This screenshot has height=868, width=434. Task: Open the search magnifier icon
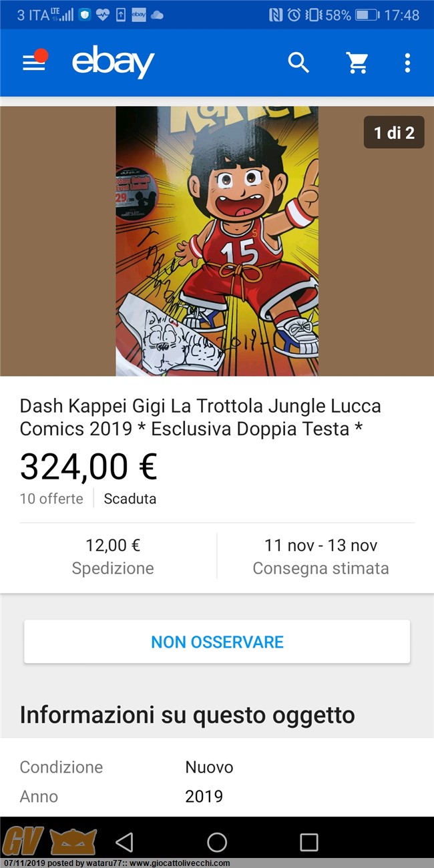click(x=298, y=63)
